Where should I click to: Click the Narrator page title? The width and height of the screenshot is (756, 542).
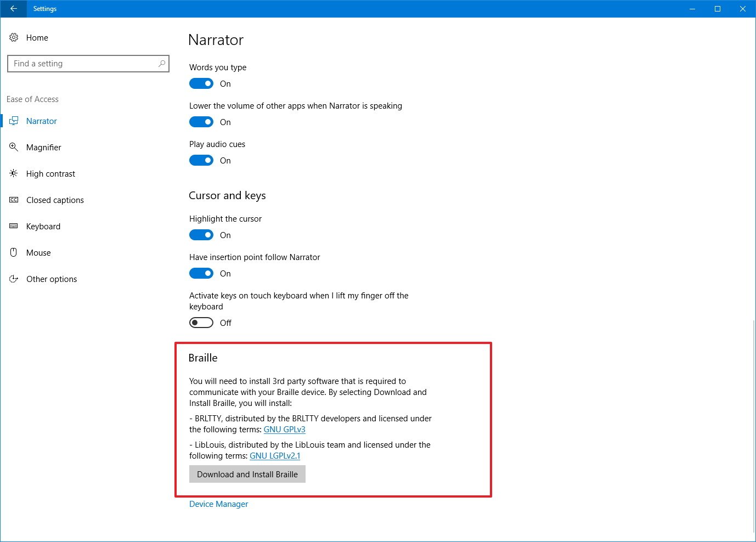click(216, 40)
